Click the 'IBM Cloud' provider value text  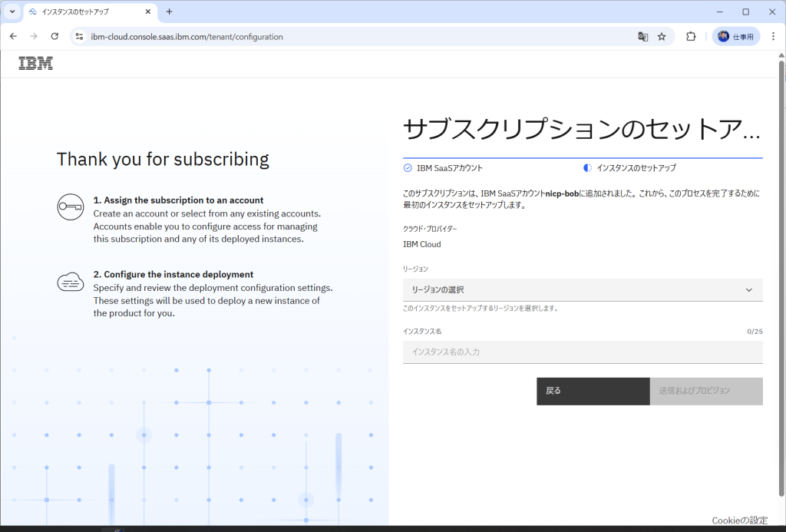(x=422, y=244)
